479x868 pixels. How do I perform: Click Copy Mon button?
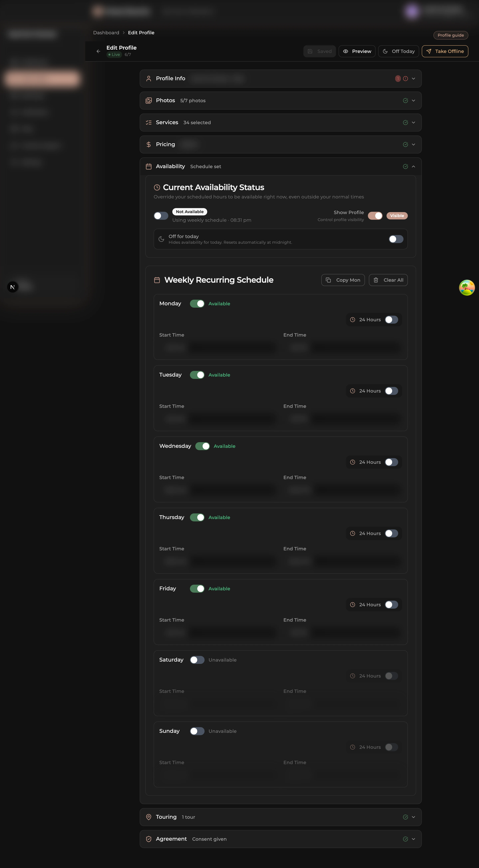click(343, 280)
